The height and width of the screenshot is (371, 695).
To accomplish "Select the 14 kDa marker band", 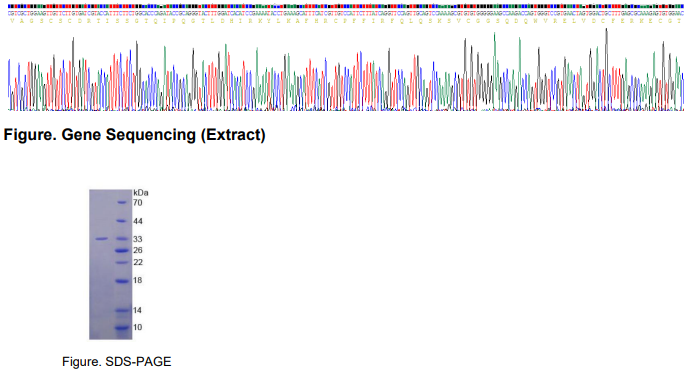I will coord(123,310).
